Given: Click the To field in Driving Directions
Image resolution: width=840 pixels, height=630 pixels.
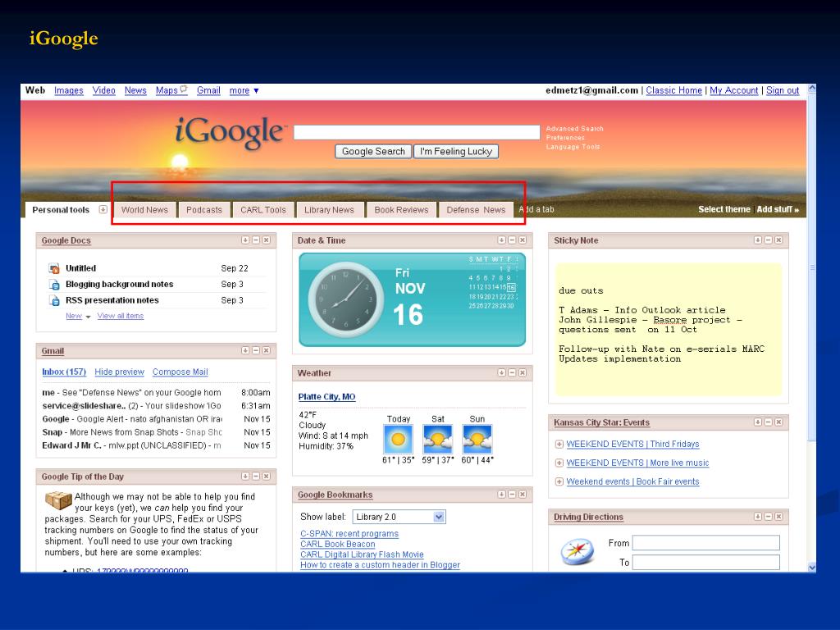Looking at the screenshot, I should pos(706,562).
